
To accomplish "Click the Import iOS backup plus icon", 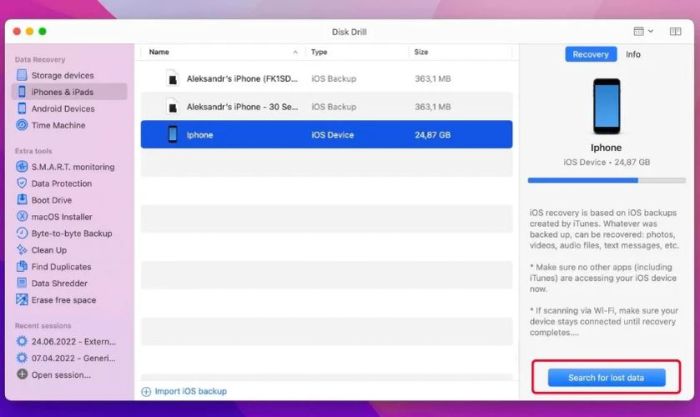I will tap(146, 392).
